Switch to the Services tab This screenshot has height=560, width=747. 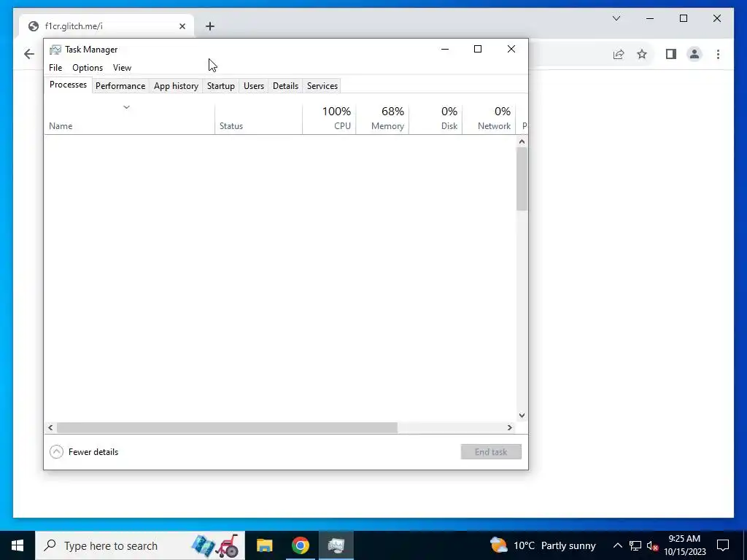tap(322, 86)
